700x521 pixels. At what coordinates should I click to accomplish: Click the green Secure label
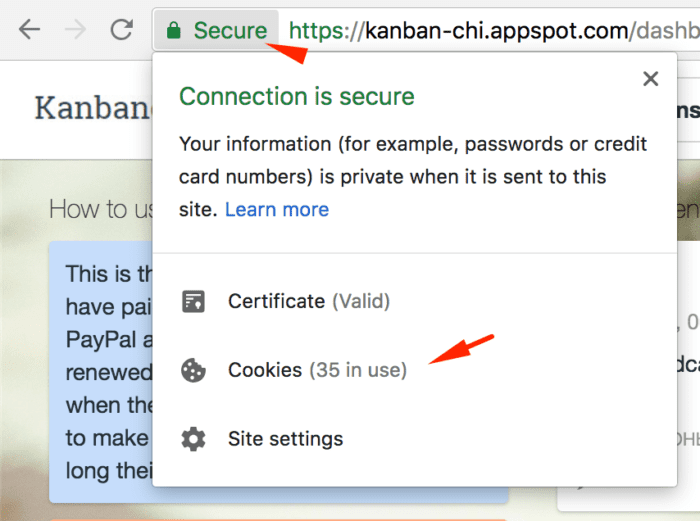(230, 30)
